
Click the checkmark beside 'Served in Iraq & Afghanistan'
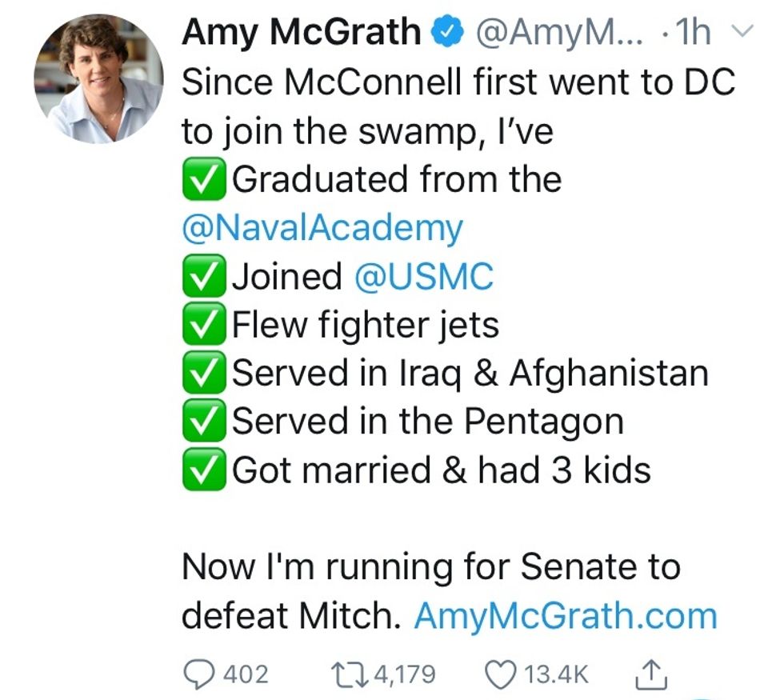pos(205,373)
